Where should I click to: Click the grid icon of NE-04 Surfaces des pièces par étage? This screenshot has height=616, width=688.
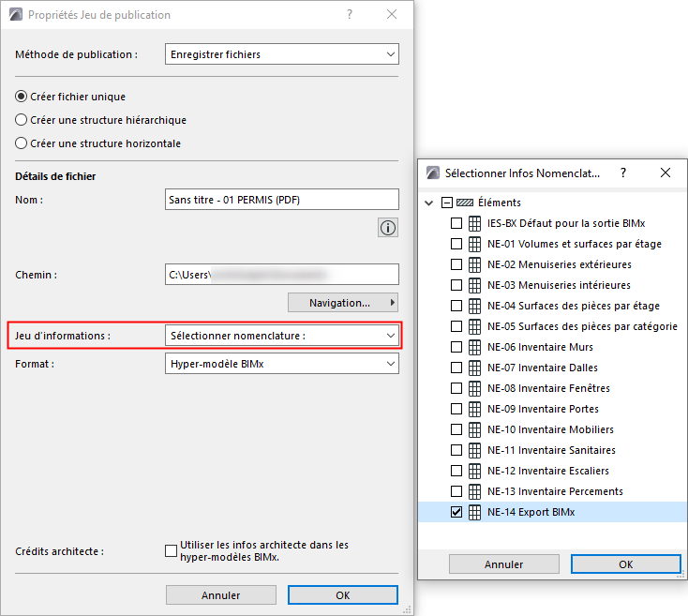[x=474, y=306]
